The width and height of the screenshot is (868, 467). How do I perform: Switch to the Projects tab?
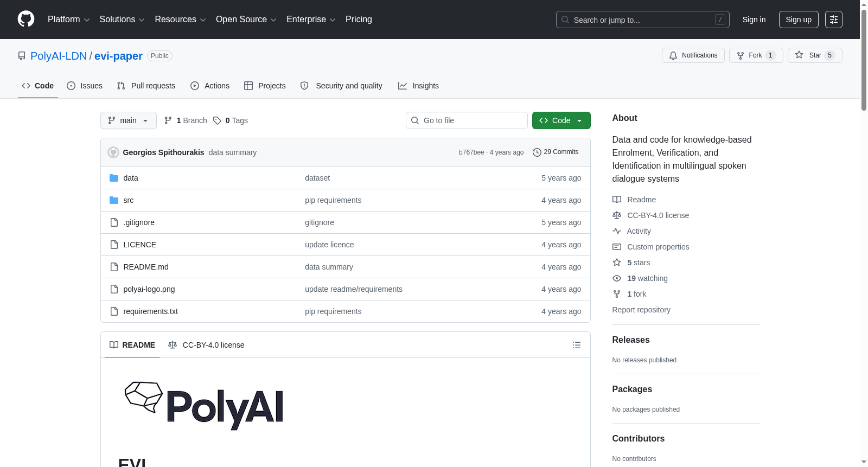click(265, 86)
